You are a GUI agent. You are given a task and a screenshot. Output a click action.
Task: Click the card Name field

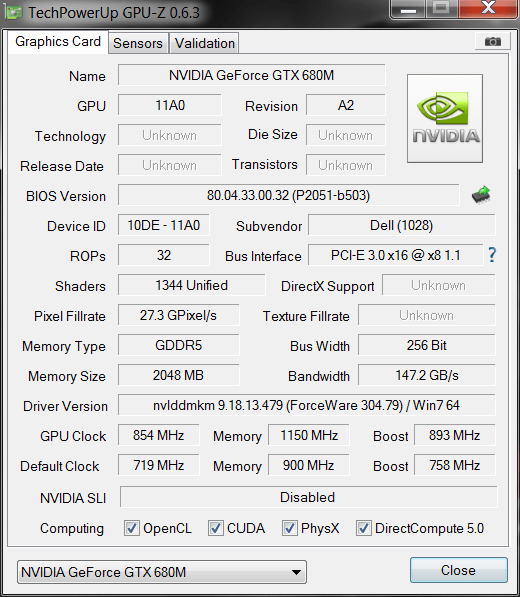pyautogui.click(x=252, y=75)
